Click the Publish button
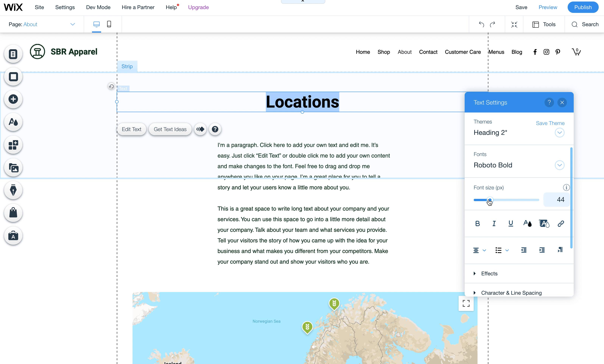604x364 pixels. [x=583, y=7]
